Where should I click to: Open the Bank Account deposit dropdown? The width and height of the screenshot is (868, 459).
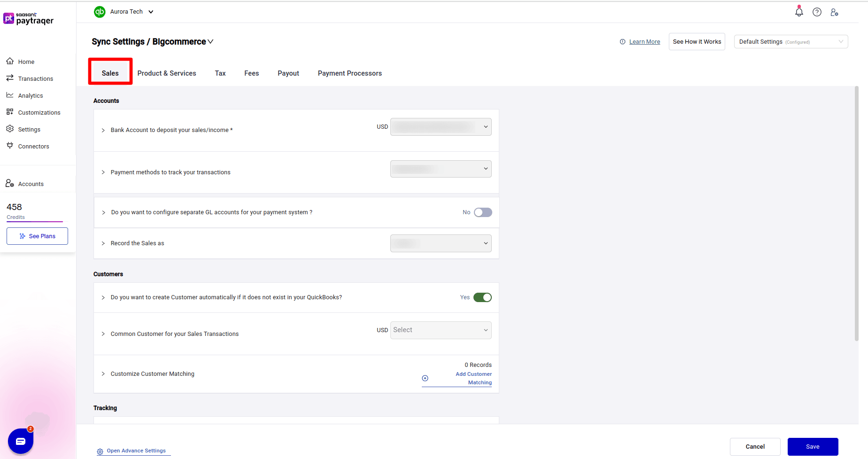click(440, 126)
